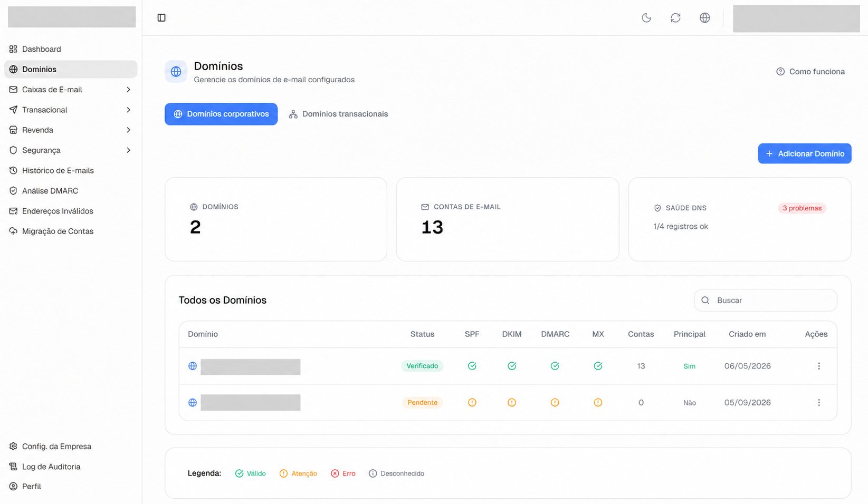Click DKIM valid check in Verificado row

pyautogui.click(x=512, y=366)
